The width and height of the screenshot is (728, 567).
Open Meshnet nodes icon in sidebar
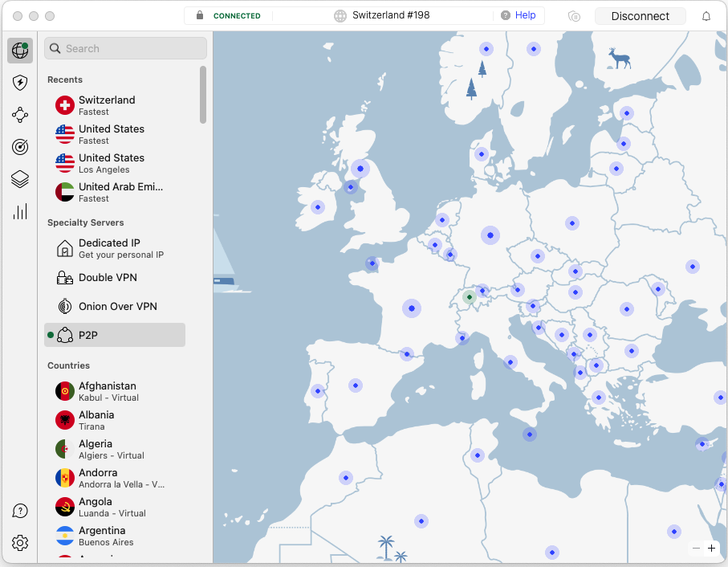tap(20, 115)
